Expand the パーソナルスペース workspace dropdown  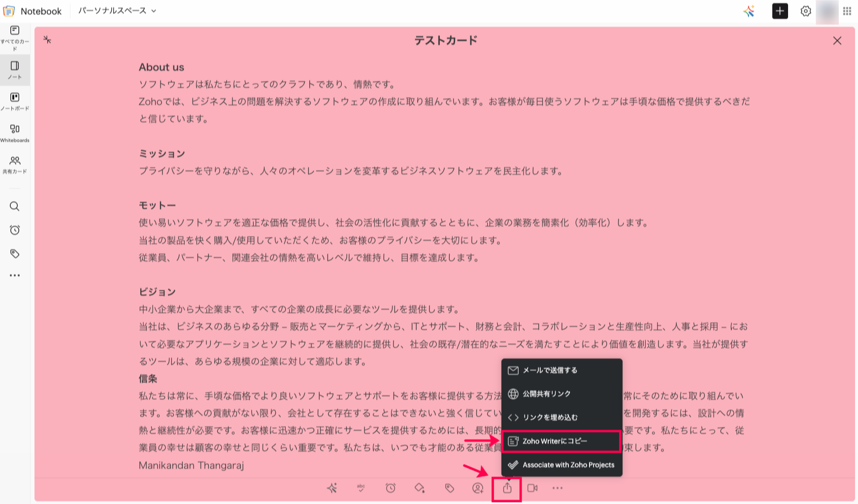point(117,11)
